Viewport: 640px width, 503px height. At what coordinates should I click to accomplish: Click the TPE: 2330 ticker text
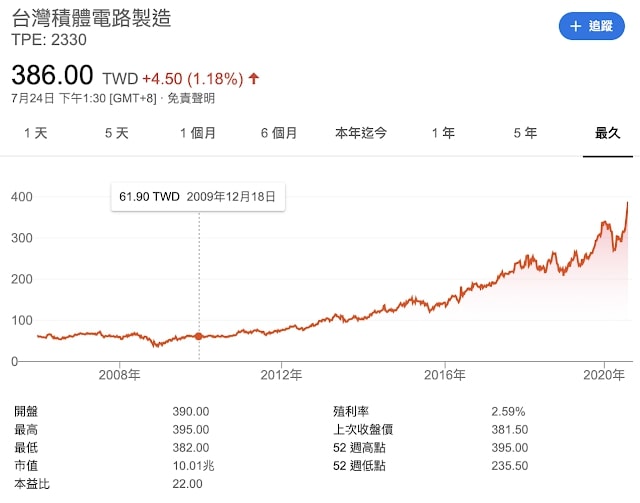click(49, 40)
